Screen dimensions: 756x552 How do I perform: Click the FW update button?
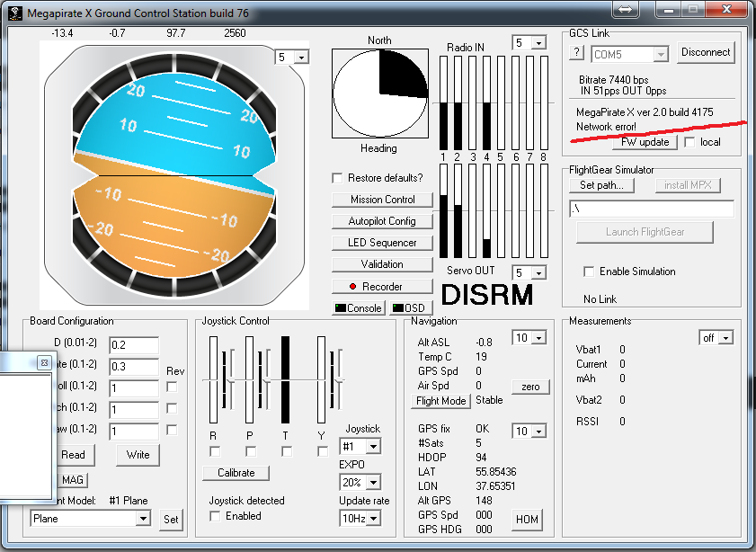click(645, 142)
